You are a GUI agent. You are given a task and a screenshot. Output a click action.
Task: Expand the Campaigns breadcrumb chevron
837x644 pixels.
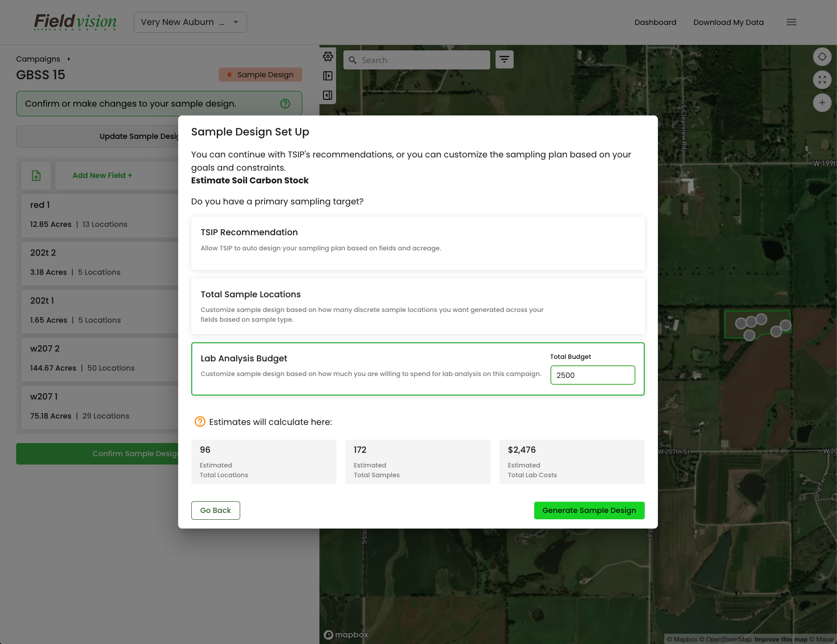point(68,59)
